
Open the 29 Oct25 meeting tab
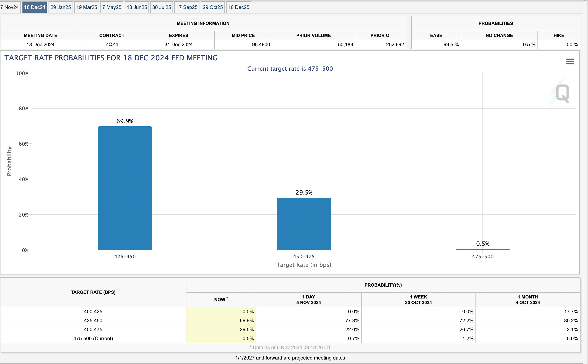click(x=212, y=7)
